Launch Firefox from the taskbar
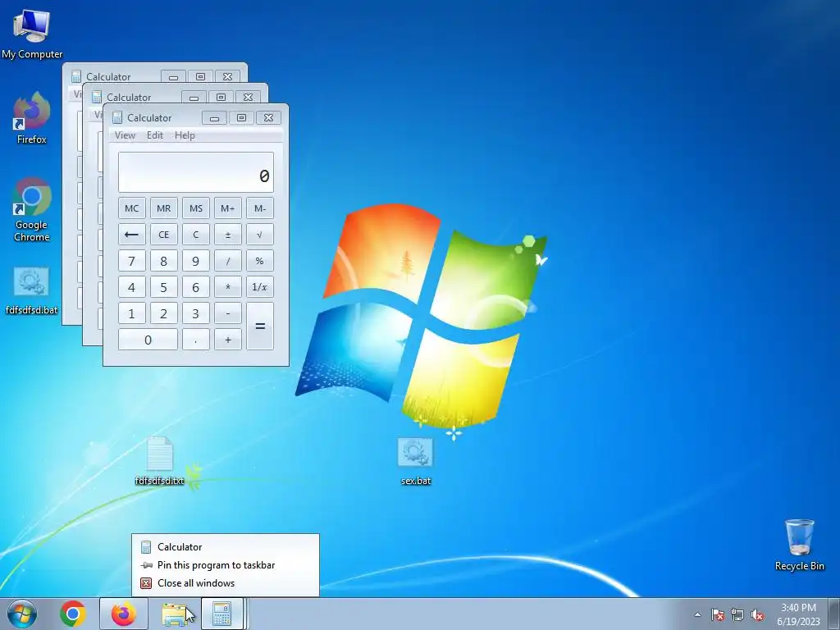 point(123,614)
